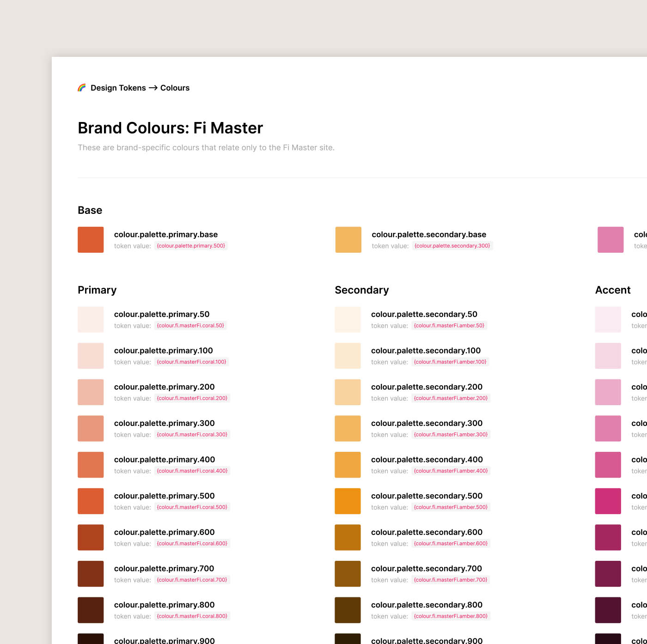This screenshot has height=644, width=647.
Task: Select the token value chip under colour.palette.primary.base
Action: pyautogui.click(x=191, y=246)
